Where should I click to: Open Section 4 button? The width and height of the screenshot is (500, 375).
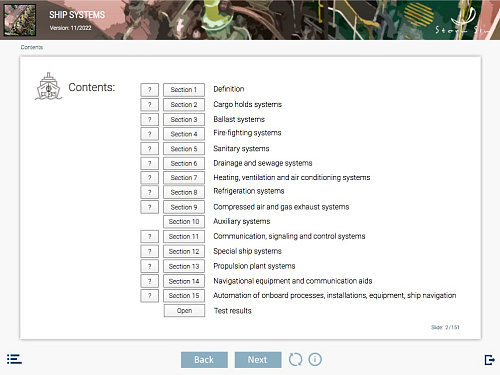[184, 134]
